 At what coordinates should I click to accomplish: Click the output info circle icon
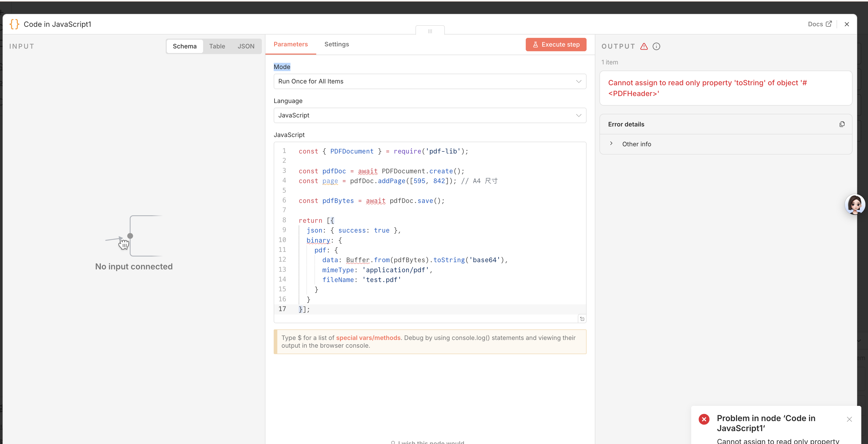click(656, 46)
